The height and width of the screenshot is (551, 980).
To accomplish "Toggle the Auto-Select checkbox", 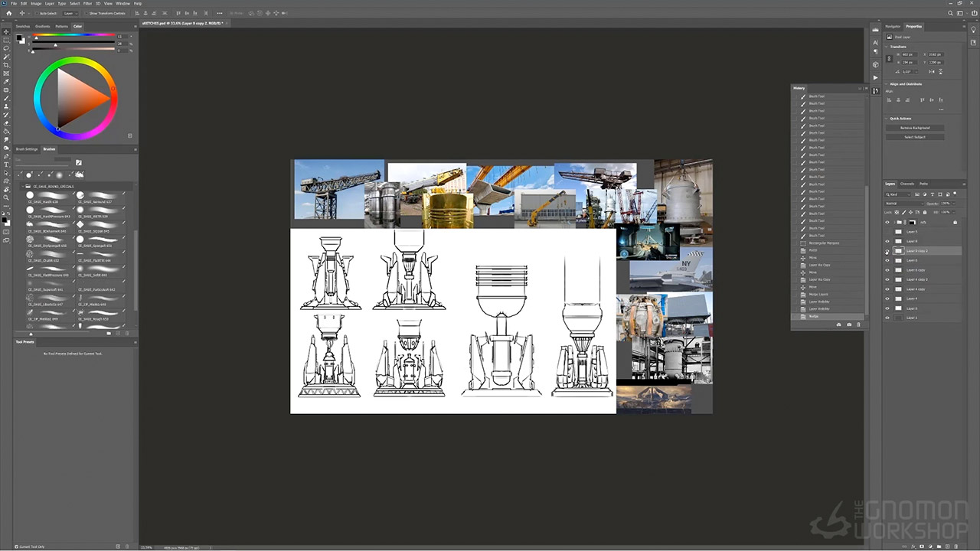I will [37, 13].
